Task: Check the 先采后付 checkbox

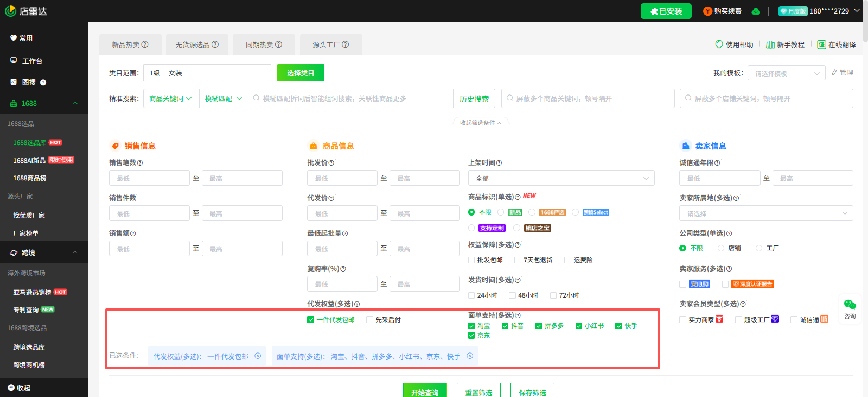Action: [x=369, y=320]
